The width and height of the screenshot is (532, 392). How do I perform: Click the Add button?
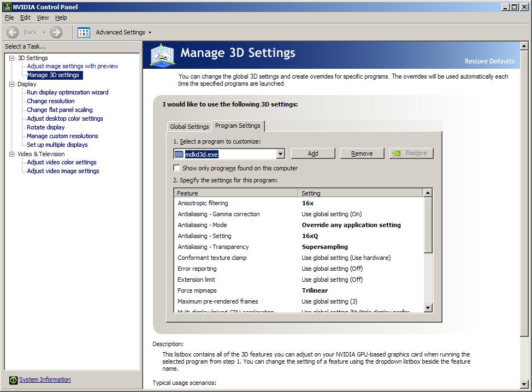tap(313, 153)
